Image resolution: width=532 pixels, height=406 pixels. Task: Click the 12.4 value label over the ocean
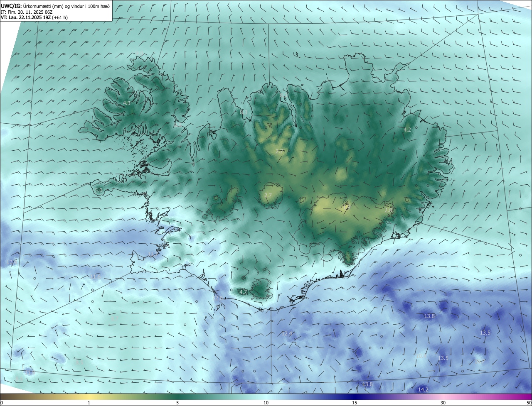tap(287, 334)
